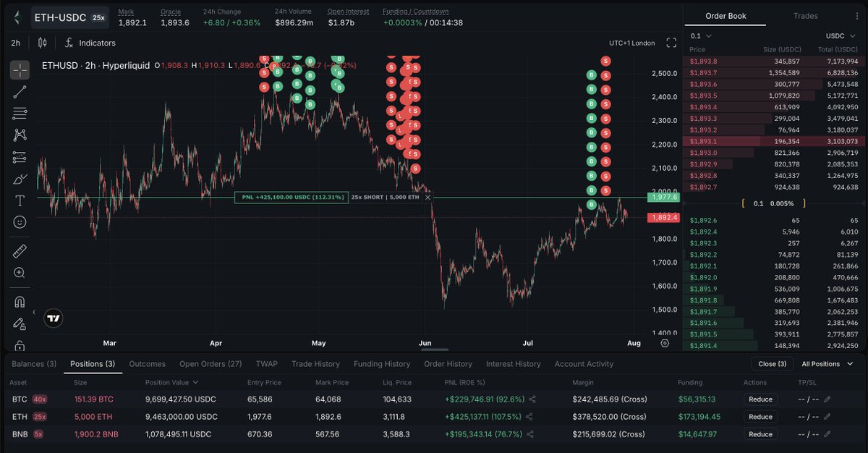The height and width of the screenshot is (453, 868).
Task: Open the Outcomes tab
Action: pos(147,364)
